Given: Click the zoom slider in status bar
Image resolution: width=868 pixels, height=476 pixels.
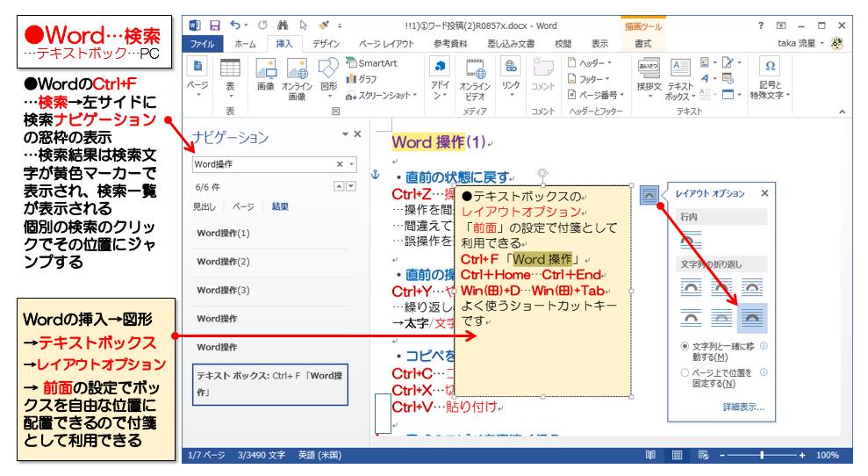Looking at the screenshot, I should pos(763,455).
